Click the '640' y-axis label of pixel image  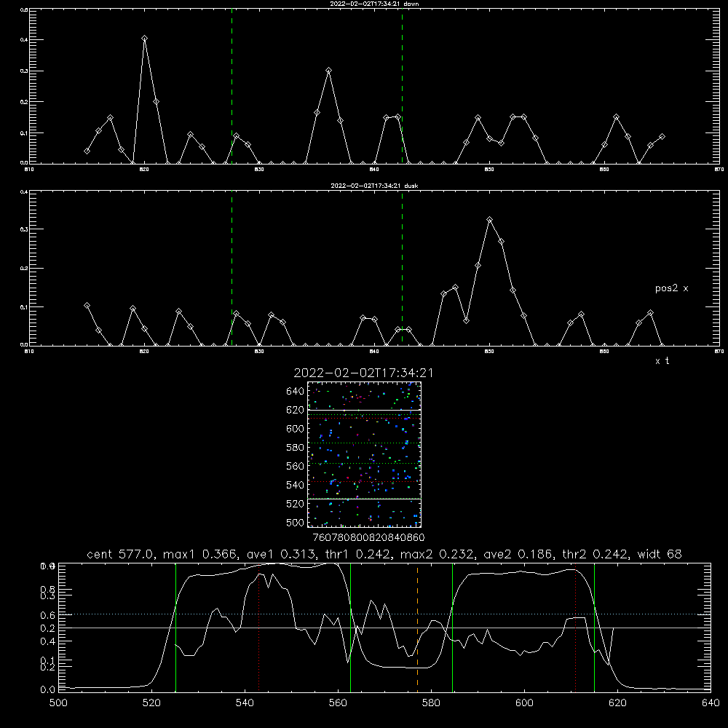pos(296,392)
